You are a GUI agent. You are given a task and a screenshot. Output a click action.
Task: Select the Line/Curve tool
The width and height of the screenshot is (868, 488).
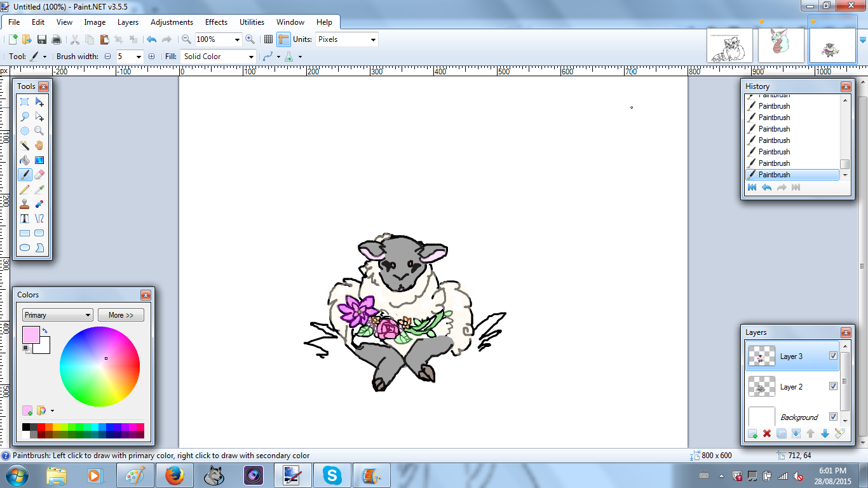(x=39, y=219)
